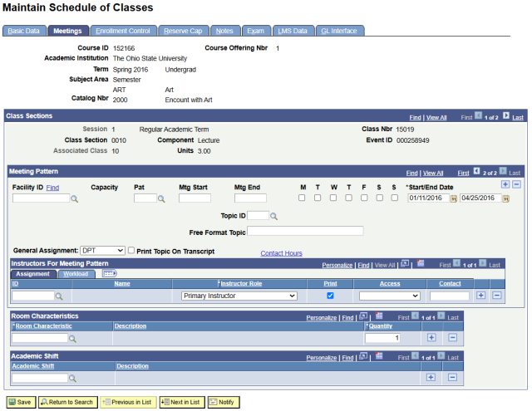Viewport: 532px width, 411px height.
Task: Click the Mtg End input field
Action: tap(250, 198)
